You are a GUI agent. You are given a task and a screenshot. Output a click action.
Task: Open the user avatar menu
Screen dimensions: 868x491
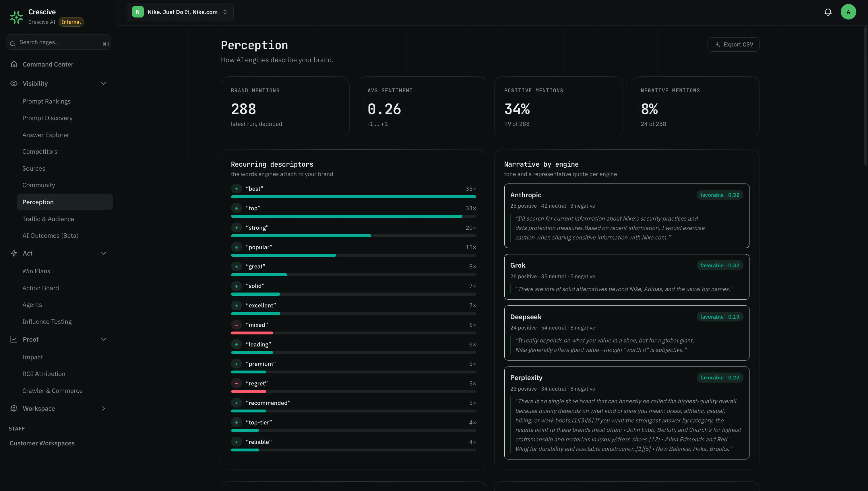coord(848,12)
